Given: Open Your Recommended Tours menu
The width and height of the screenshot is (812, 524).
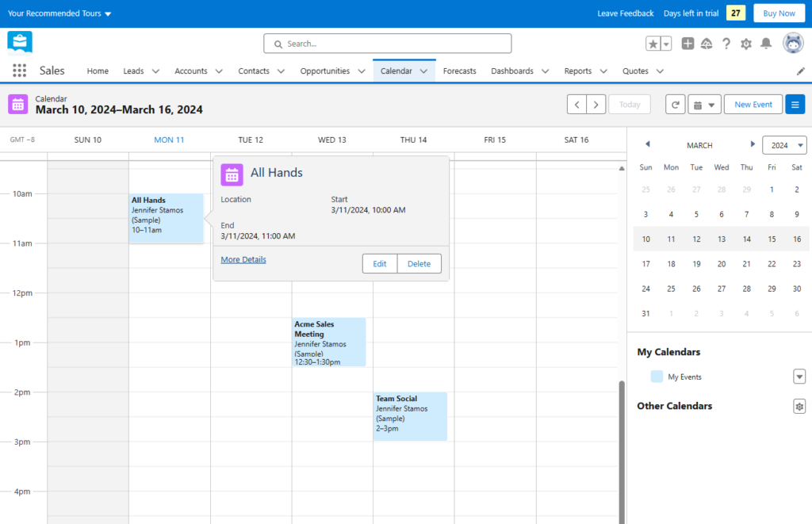Looking at the screenshot, I should 56,13.
